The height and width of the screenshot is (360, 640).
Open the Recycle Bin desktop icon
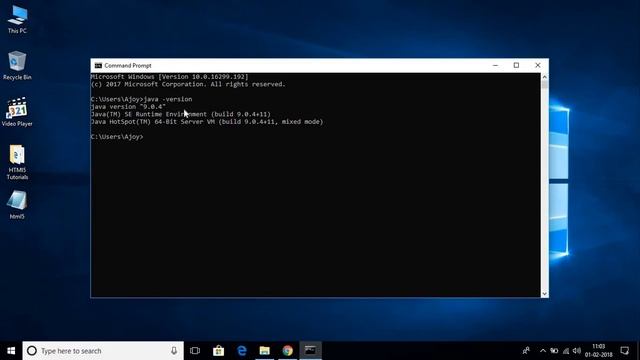tap(17, 65)
